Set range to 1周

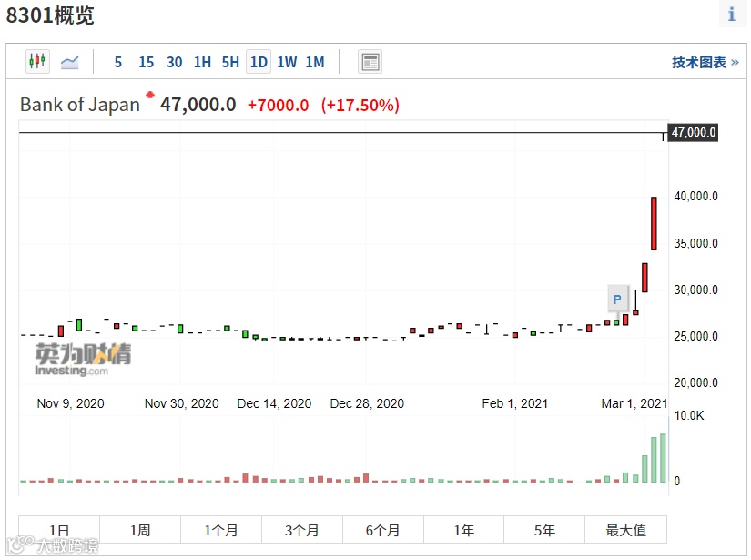(x=140, y=530)
